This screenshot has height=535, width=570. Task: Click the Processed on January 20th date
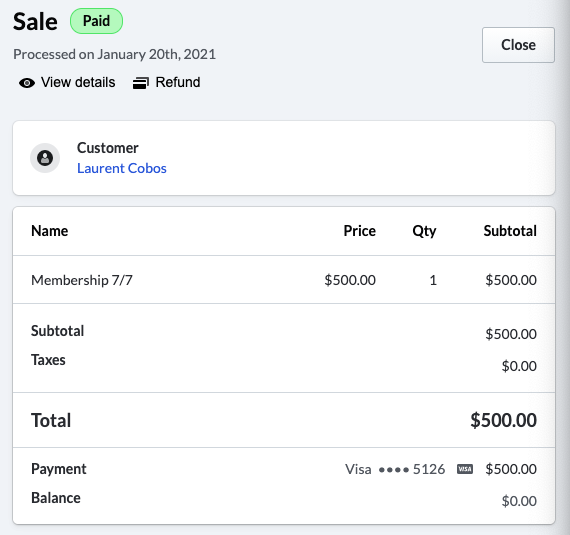pyautogui.click(x=115, y=54)
